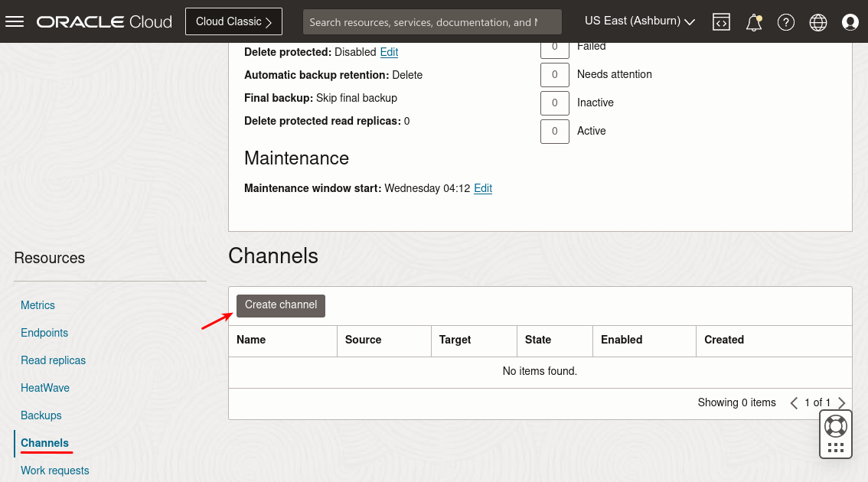Open the Cloud Shell developer tools icon
This screenshot has width=868, height=482.
[721, 22]
